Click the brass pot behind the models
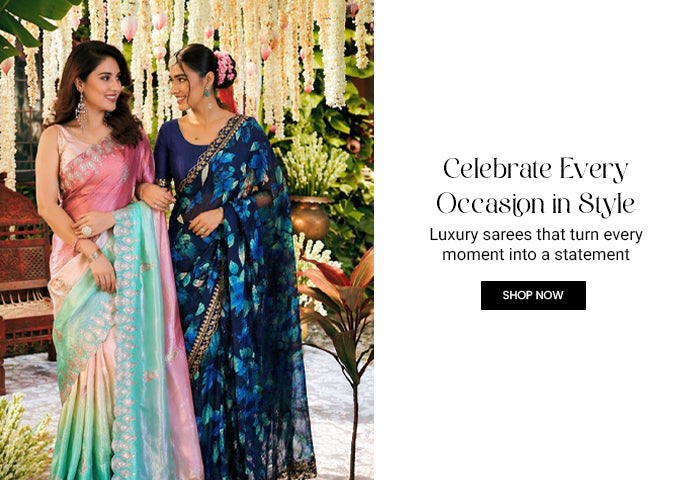The width and height of the screenshot is (700, 480). [x=309, y=218]
